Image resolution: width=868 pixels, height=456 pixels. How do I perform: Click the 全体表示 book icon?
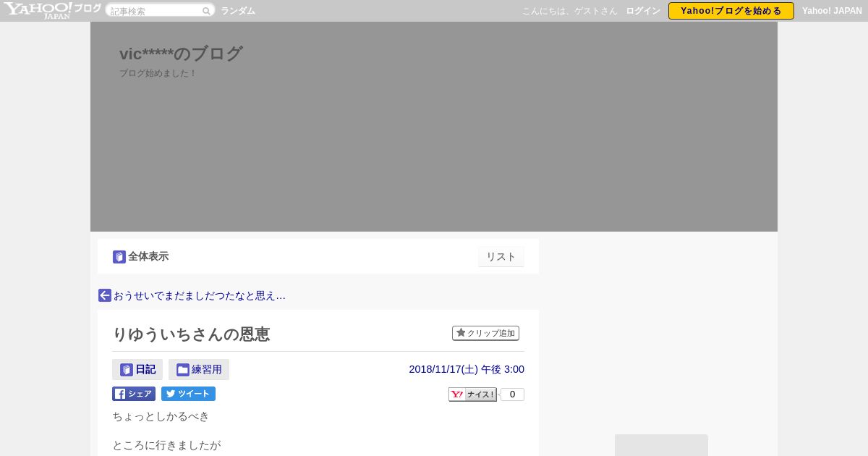pos(119,257)
